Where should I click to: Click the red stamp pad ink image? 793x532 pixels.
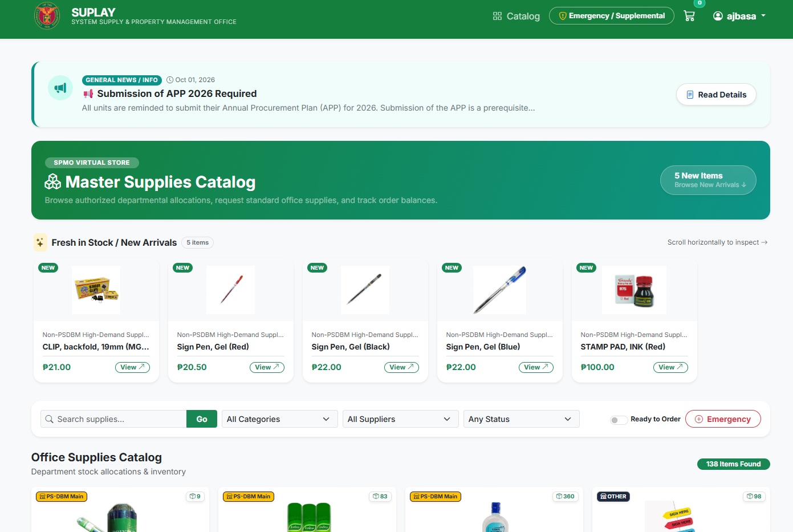coord(634,290)
